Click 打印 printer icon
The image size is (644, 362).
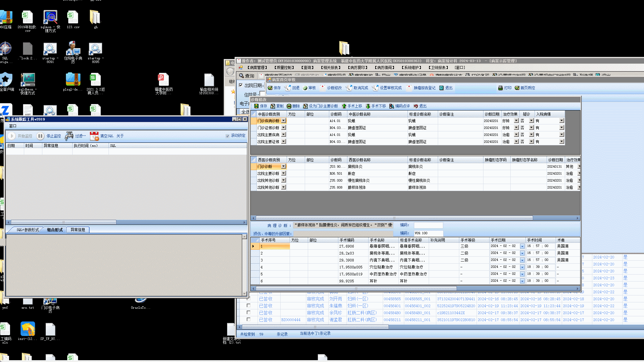click(500, 88)
